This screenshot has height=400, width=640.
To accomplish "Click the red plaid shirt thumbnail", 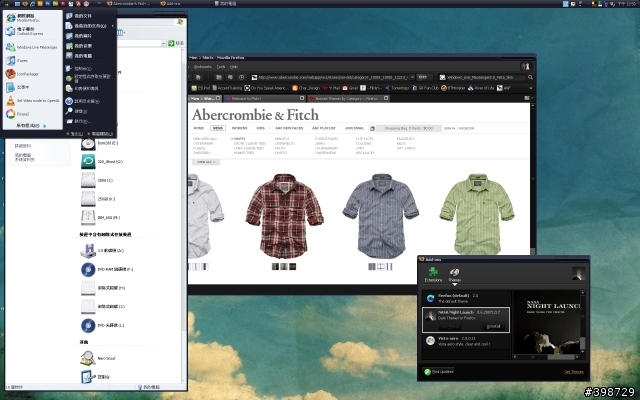I will [284, 216].
